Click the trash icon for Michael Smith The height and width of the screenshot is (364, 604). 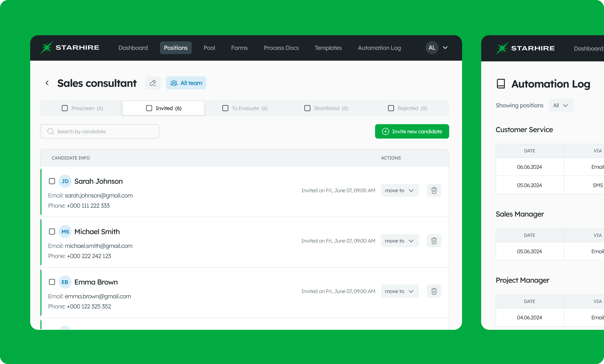(x=434, y=241)
